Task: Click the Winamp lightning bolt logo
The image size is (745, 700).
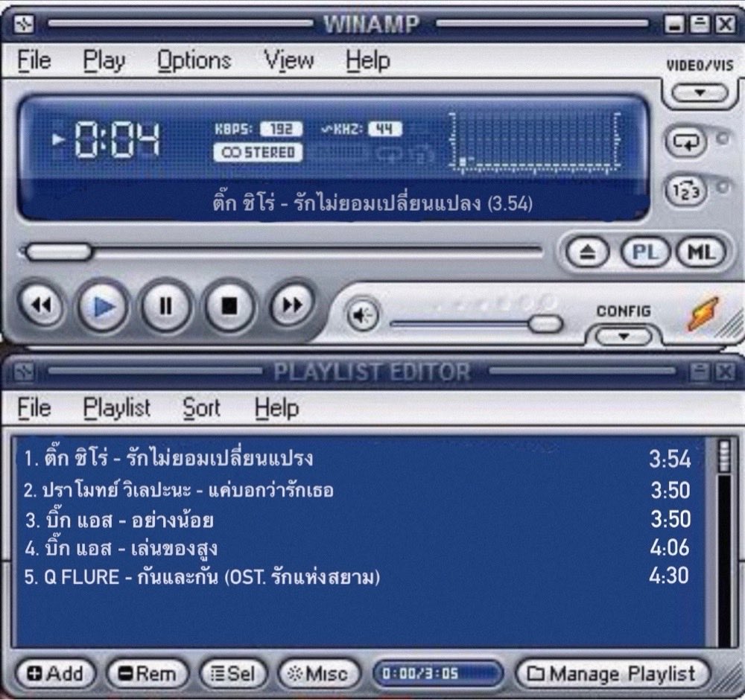Action: pos(704,314)
